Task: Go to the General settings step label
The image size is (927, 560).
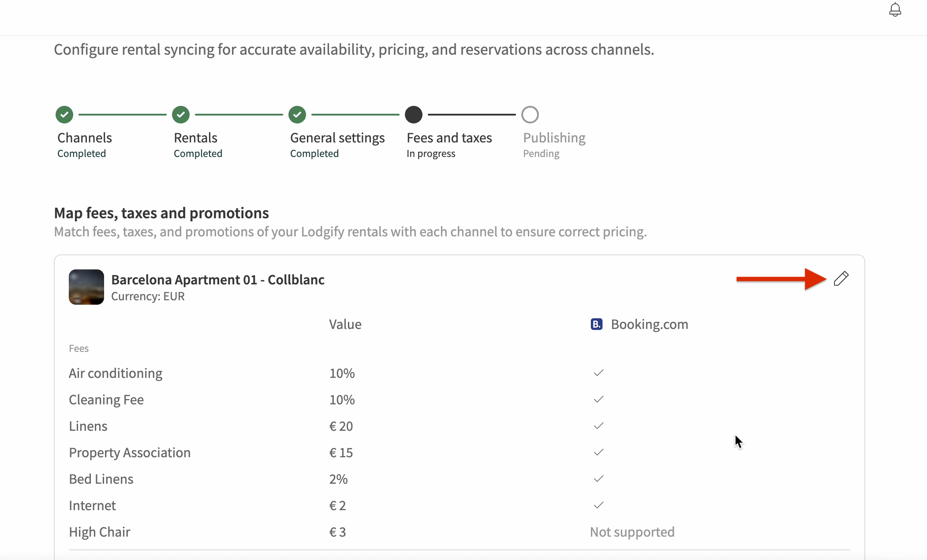Action: point(337,138)
